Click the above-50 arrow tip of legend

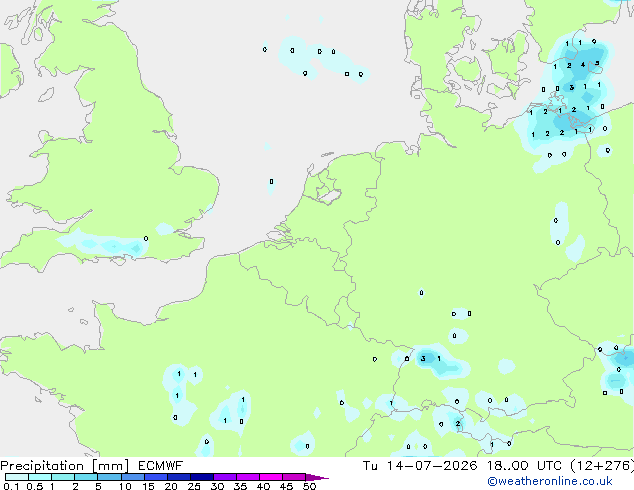[317, 477]
